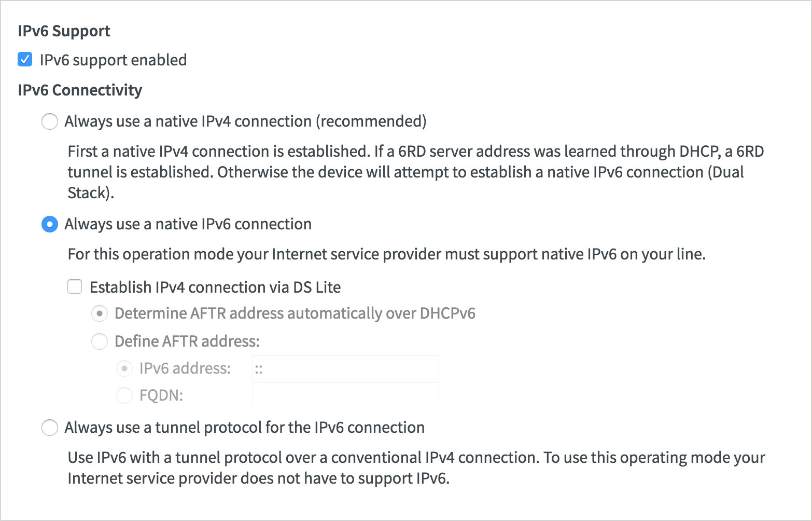Select Always use a native IPv4 connection
812x521 pixels.
[x=50, y=121]
